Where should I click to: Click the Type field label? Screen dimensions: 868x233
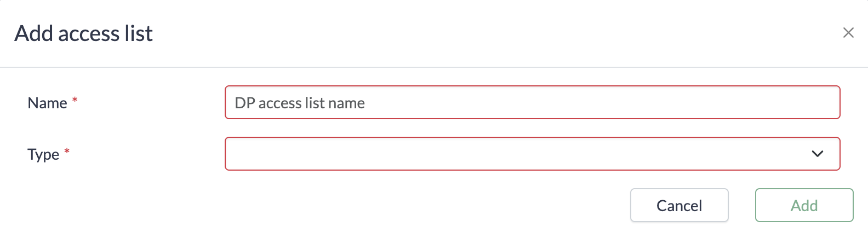(x=43, y=154)
